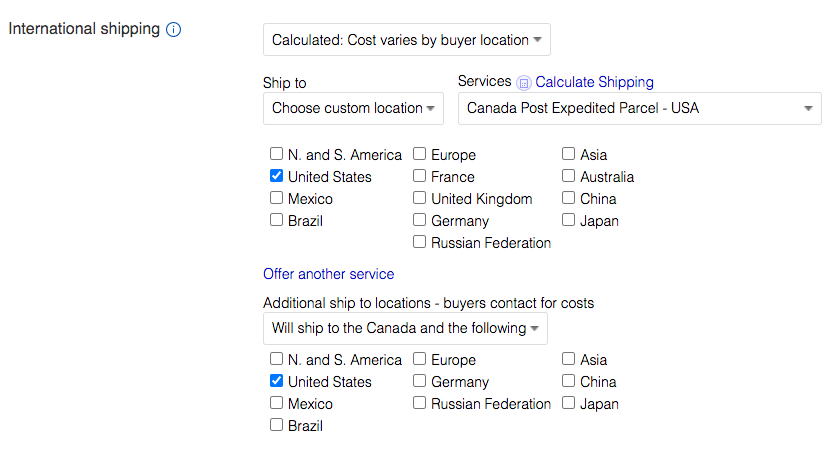Check Brazil in additional ship to locations
Viewport: 839px width, 454px height.
pos(277,425)
